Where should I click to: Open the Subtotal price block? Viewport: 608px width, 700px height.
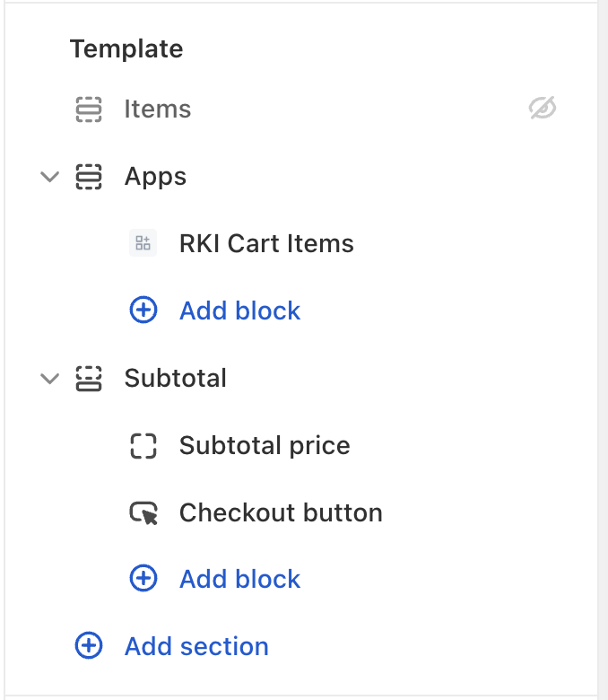pyautogui.click(x=265, y=446)
